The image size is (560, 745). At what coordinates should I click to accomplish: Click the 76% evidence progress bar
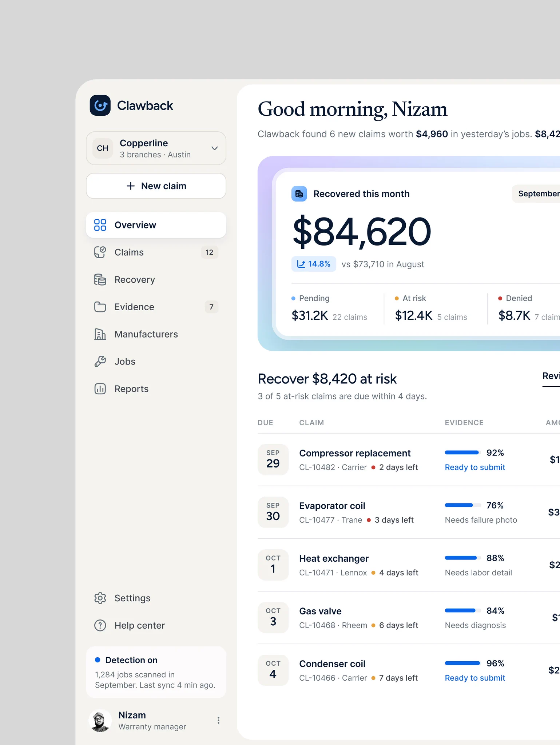pyautogui.click(x=463, y=505)
